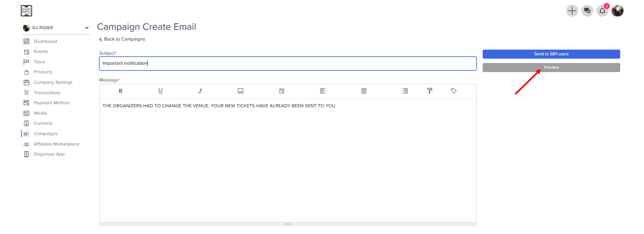Image resolution: width=644 pixels, height=234 pixels.
Task: Justify message text alignment
Action: 364,91
